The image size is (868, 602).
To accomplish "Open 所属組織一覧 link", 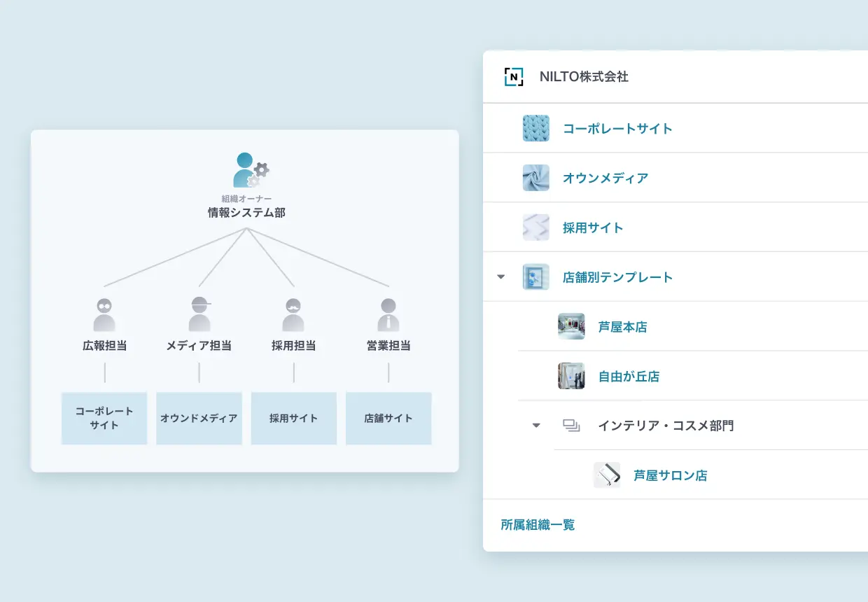I will coord(538,525).
